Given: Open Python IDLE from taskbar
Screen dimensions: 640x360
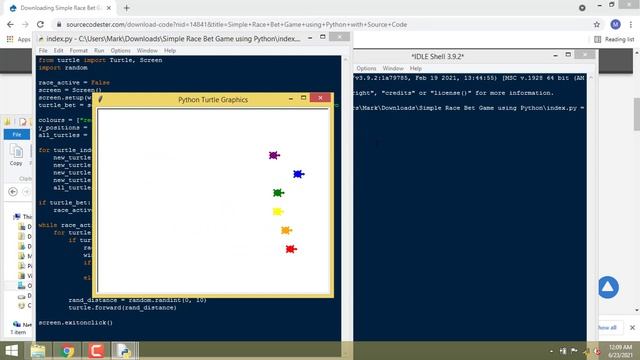Looking at the screenshot, I should (125, 351).
